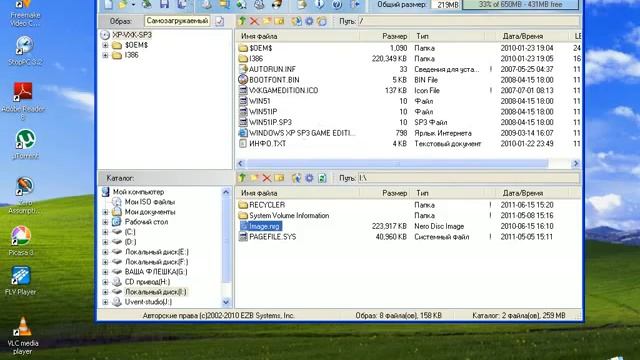Expand the (C:) drive node

105,232
